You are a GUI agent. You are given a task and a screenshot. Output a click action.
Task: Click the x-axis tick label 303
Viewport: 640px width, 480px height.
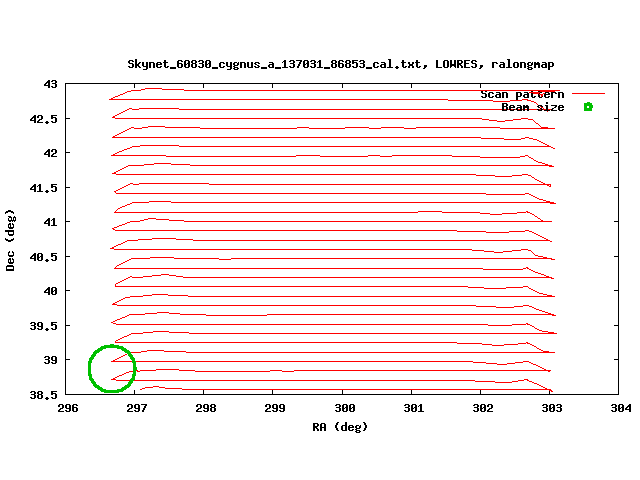[x=552, y=408]
